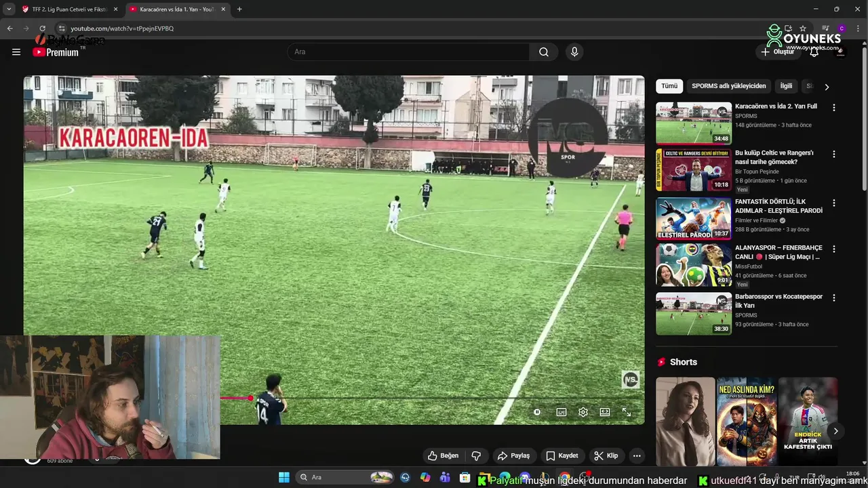Image resolution: width=868 pixels, height=488 pixels.
Task: Go to the YouTube Premium home logo
Action: pos(56,52)
